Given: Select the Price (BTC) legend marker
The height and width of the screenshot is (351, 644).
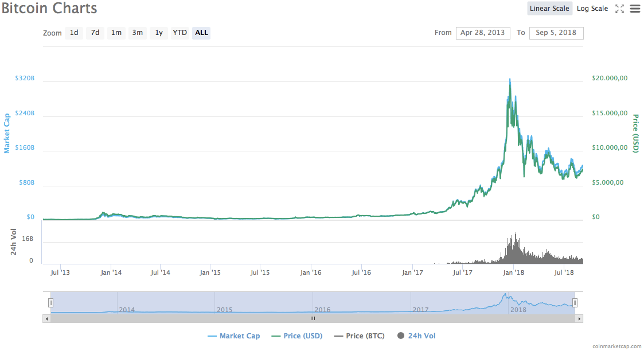Looking at the screenshot, I should (x=339, y=336).
